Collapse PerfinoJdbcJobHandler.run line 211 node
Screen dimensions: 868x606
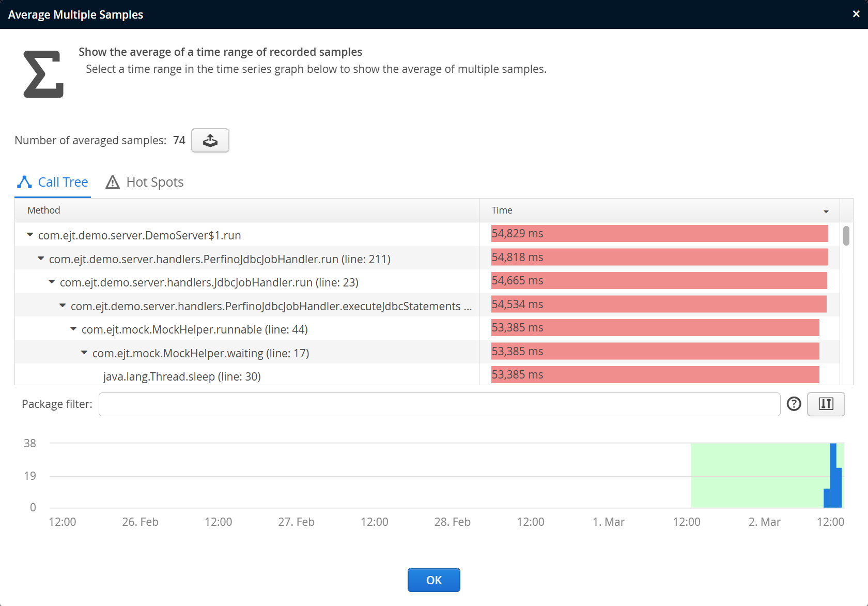click(41, 259)
